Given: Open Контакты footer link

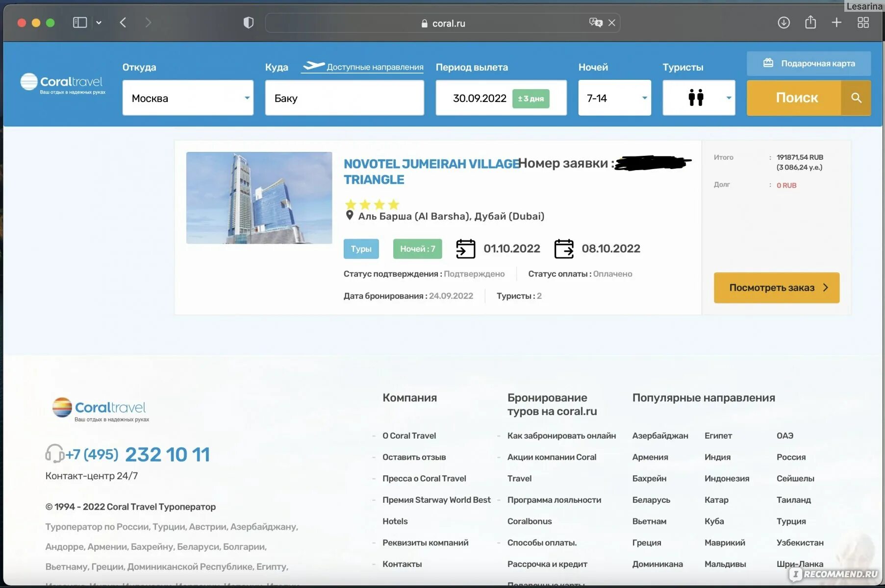Looking at the screenshot, I should [402, 564].
